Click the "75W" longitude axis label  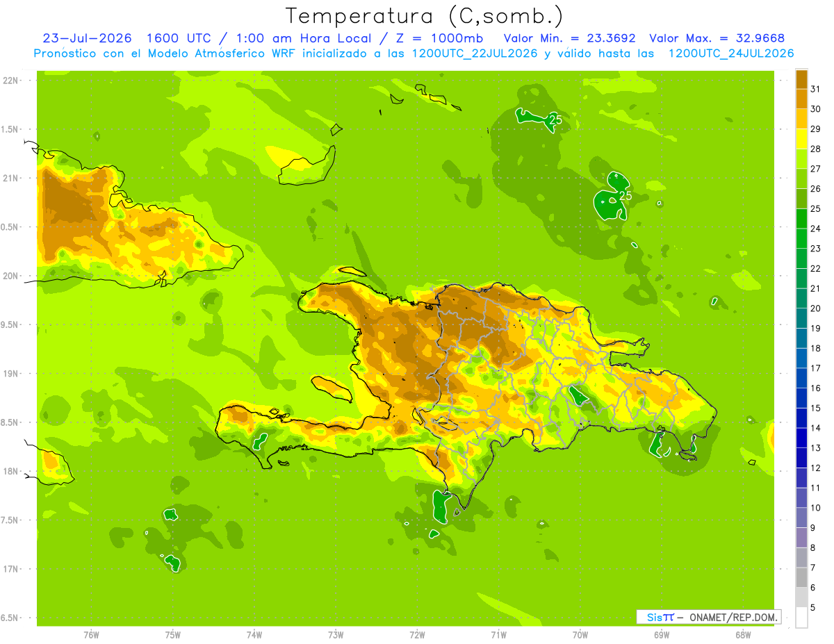coord(173,634)
